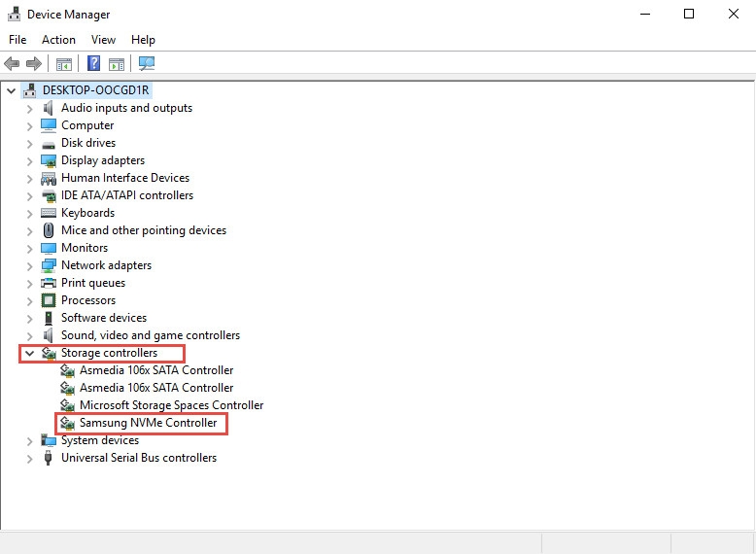The width and height of the screenshot is (756, 554).
Task: Click the Storage controllers icon
Action: click(x=49, y=353)
